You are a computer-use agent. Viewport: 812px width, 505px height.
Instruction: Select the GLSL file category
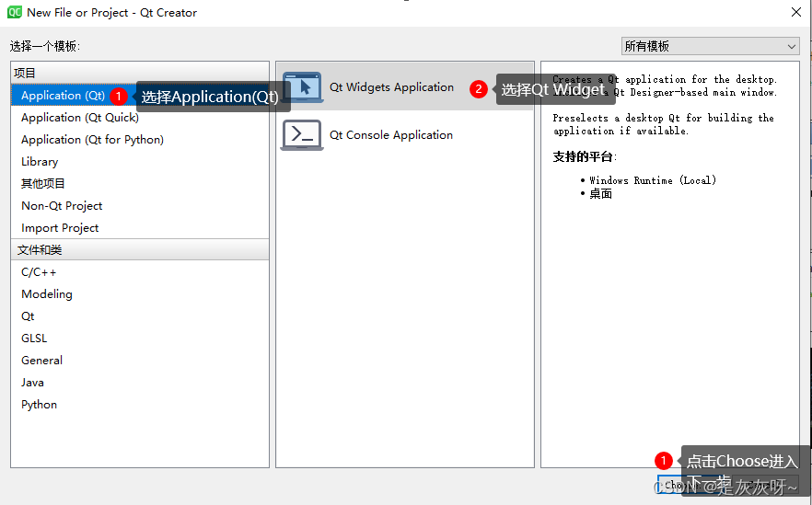click(34, 339)
